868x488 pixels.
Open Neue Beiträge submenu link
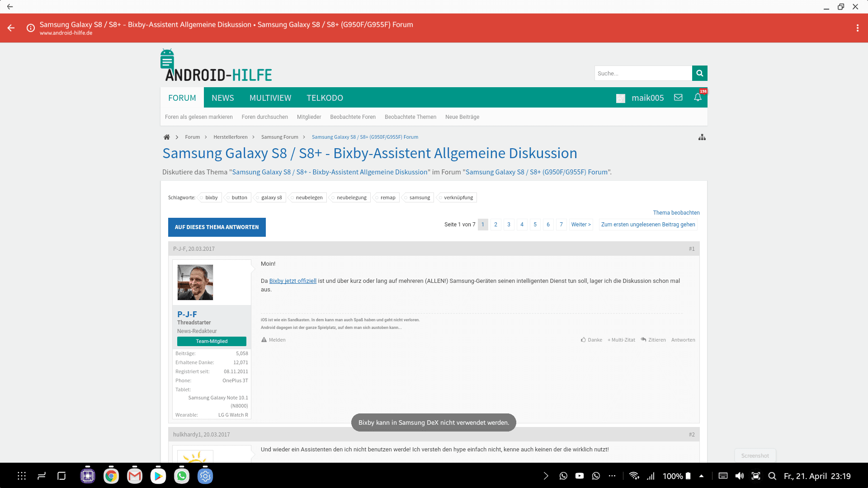(462, 117)
